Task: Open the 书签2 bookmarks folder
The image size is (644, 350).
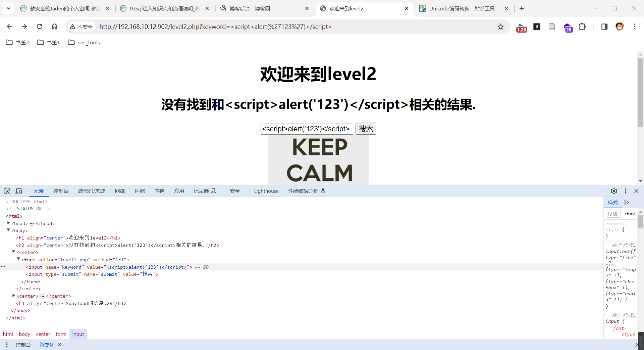Action: pos(18,42)
